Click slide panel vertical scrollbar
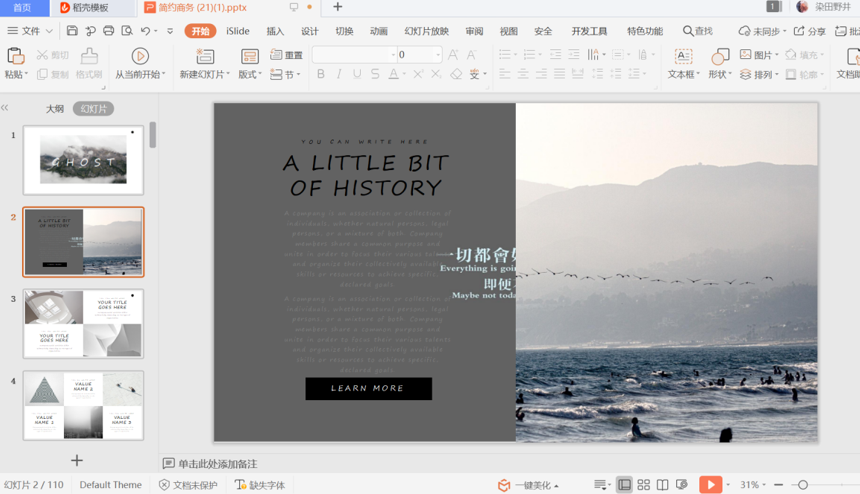The image size is (860, 494). 152,135
